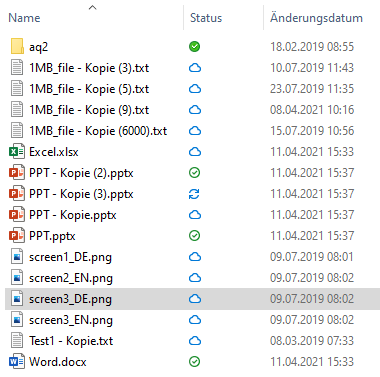Click the cloud status icon of 1MB_file - Kopie (3).txt

click(x=195, y=68)
